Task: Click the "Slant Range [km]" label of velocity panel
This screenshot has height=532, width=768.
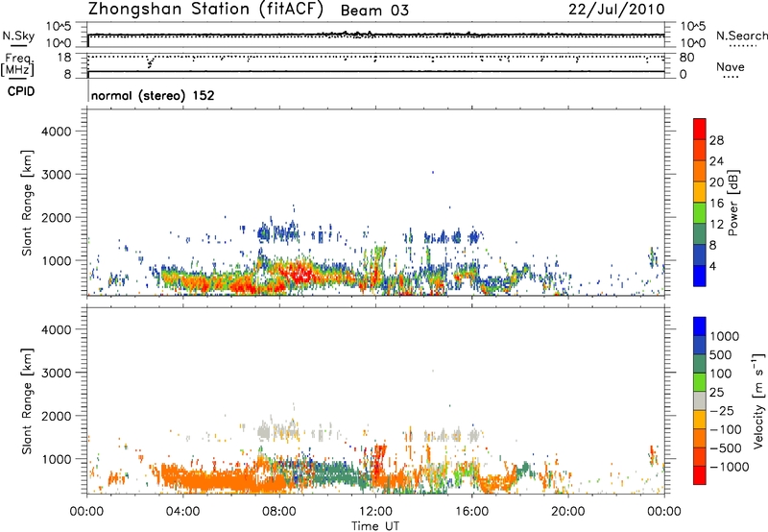Action: [x=27, y=401]
